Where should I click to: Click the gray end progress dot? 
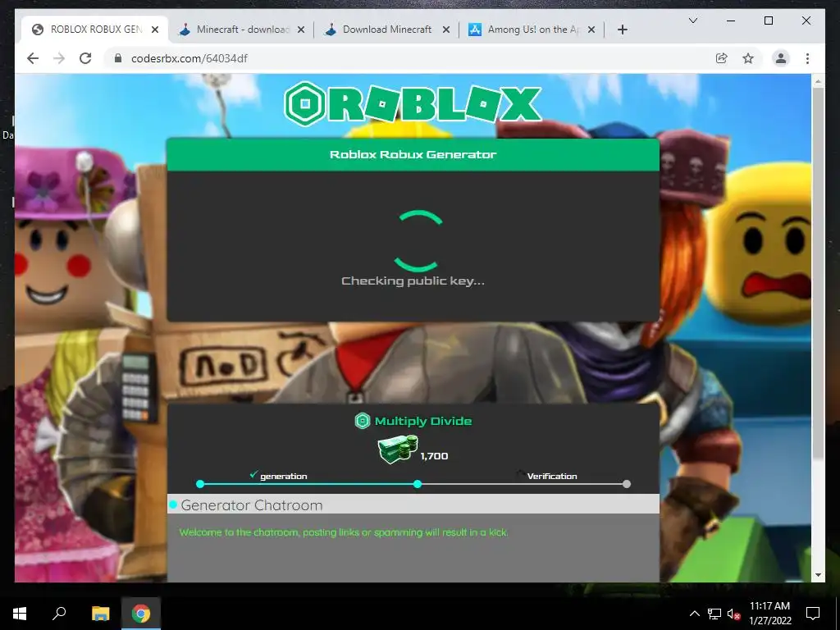627,484
